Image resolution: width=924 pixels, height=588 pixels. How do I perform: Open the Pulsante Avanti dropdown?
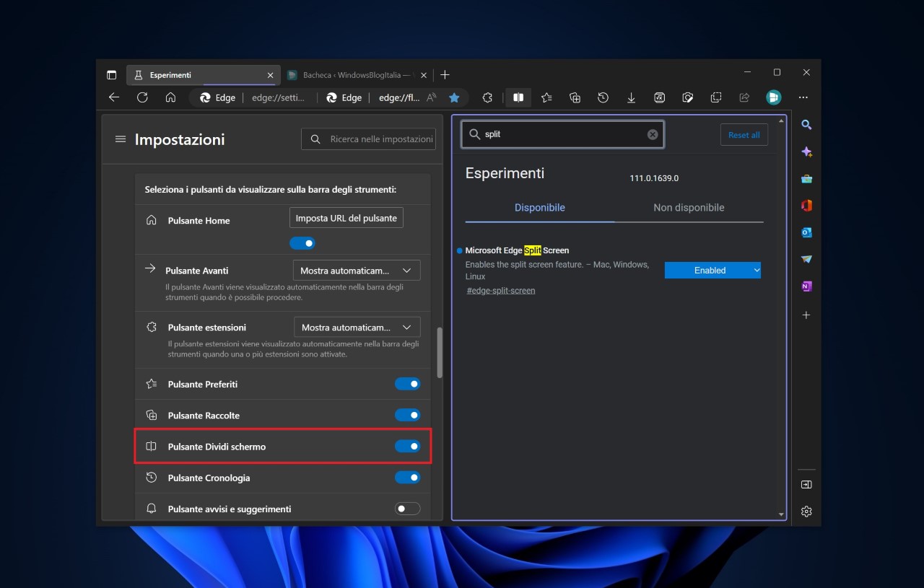tap(357, 271)
